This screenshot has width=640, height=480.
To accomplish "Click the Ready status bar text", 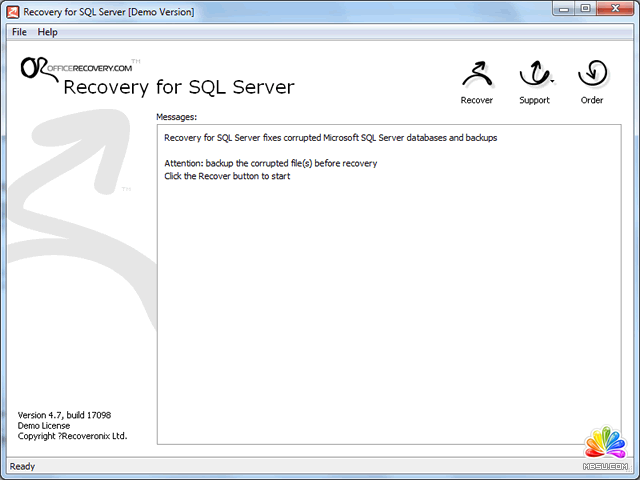I will click(22, 466).
